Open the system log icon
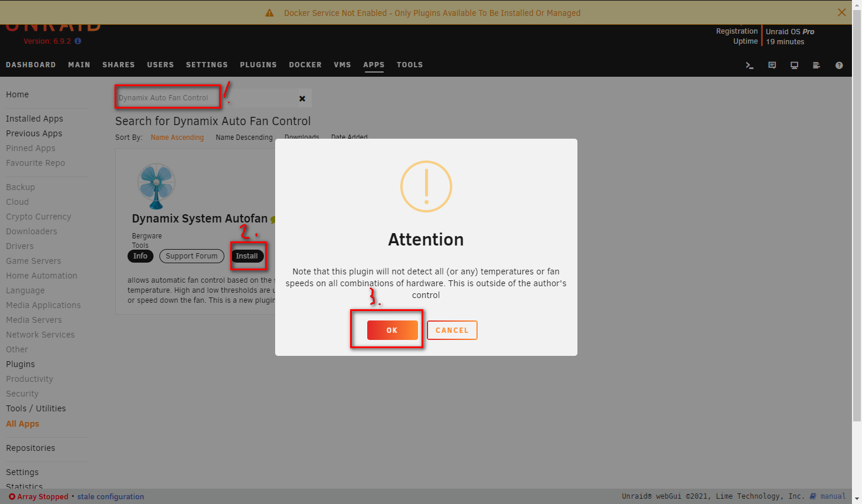862x504 pixels. click(817, 66)
